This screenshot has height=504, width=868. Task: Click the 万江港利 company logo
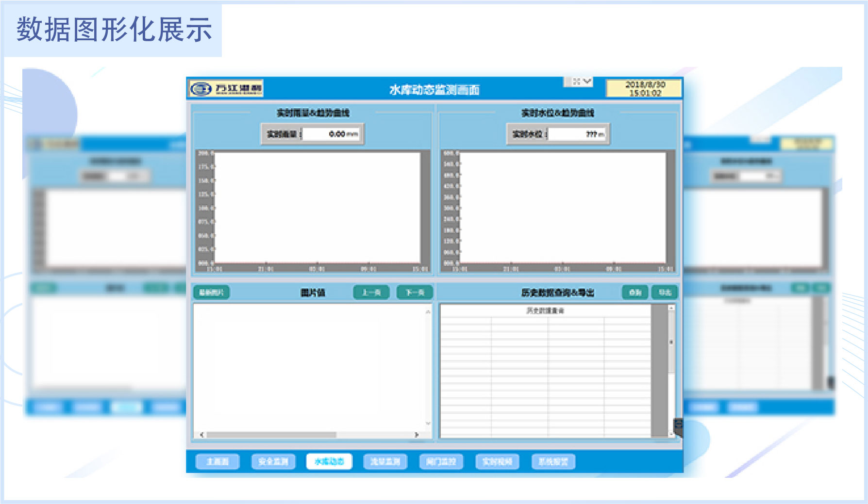point(226,89)
